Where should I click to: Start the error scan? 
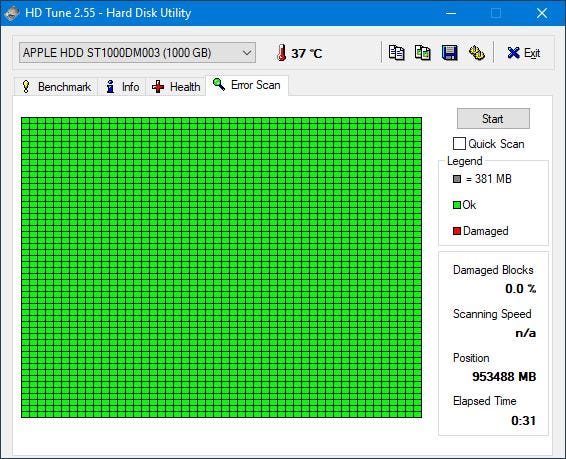pos(493,118)
